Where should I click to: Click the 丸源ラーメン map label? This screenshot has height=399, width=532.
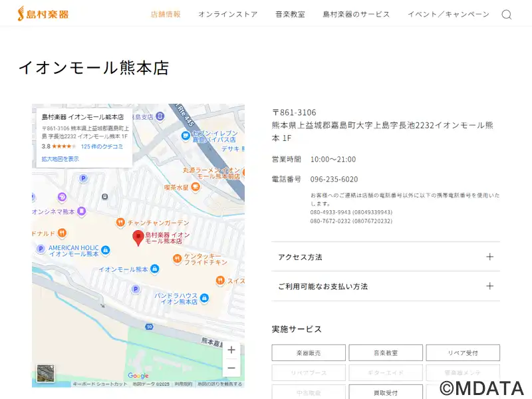pos(211,174)
